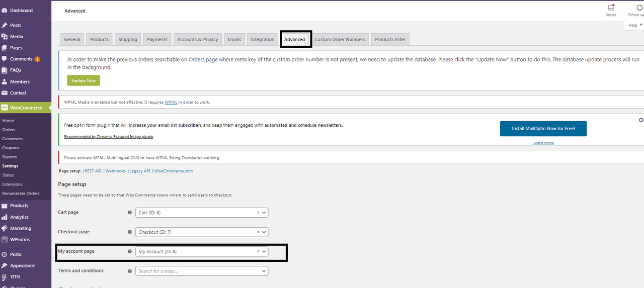Open the Custom Order Numbers tab
The height and width of the screenshot is (288, 644).
pyautogui.click(x=340, y=39)
